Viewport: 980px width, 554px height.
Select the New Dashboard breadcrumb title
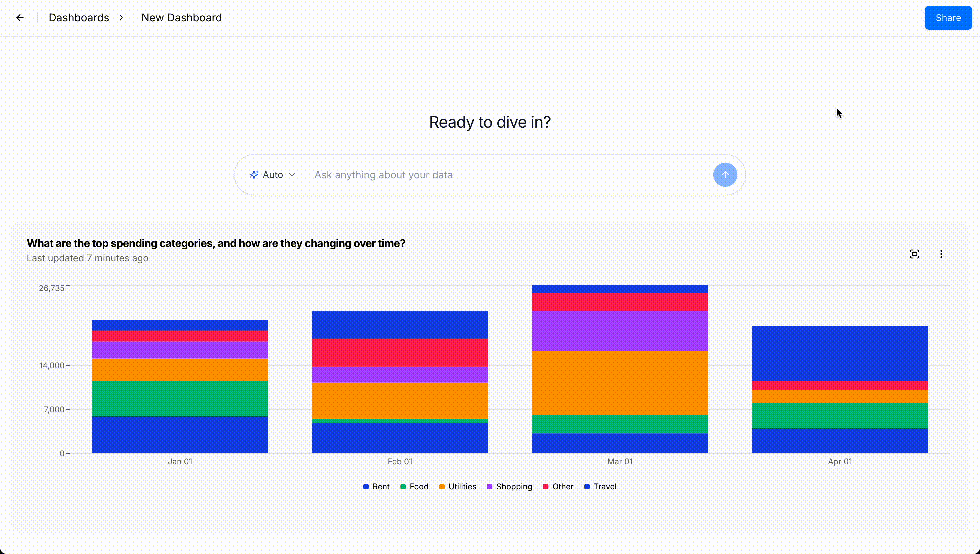[181, 18]
